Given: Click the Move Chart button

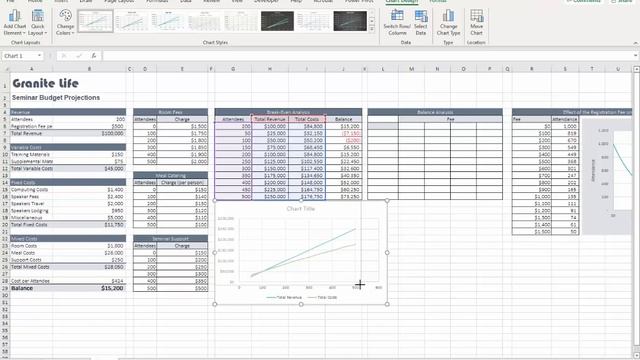Looking at the screenshot, I should [476, 22].
